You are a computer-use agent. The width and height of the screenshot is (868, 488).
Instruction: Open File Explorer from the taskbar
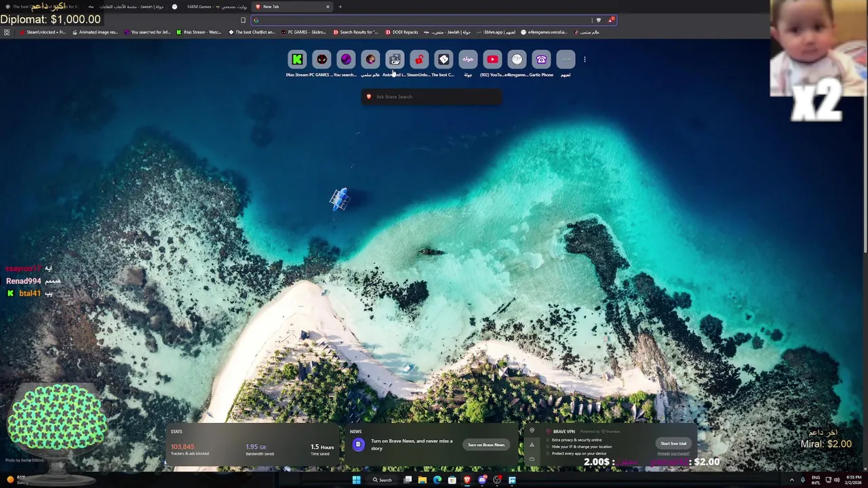coord(422,480)
